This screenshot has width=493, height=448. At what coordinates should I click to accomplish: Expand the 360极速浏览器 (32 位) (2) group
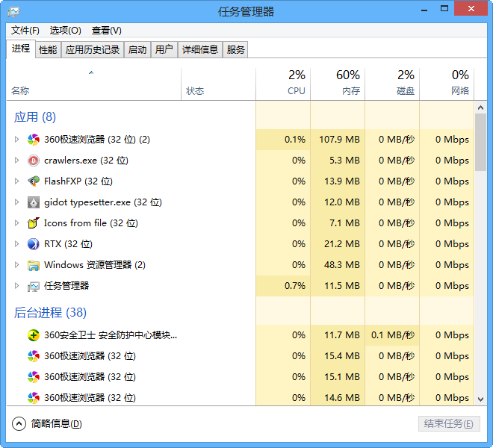16,140
